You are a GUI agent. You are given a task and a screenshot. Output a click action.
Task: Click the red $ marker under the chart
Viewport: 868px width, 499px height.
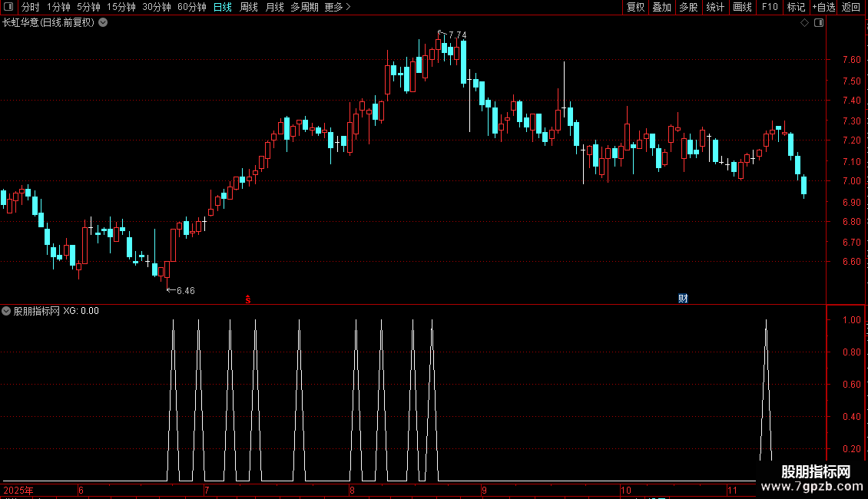pos(248,299)
